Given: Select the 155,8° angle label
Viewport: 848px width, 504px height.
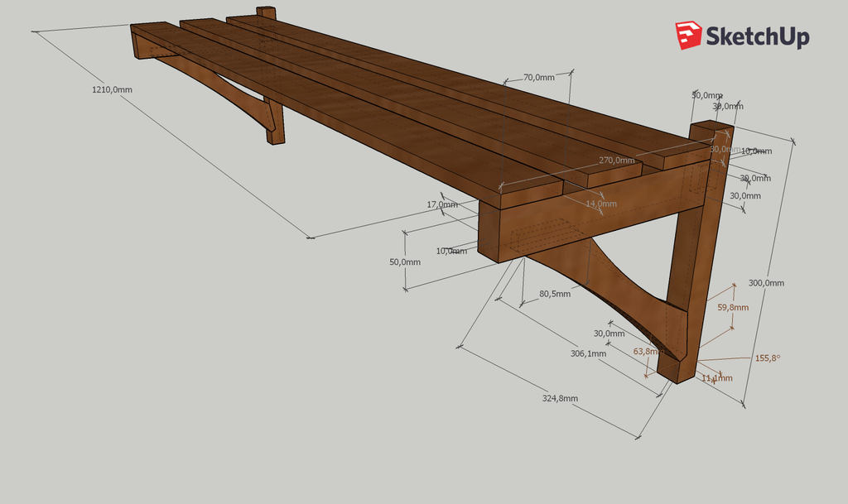Looking at the screenshot, I should [768, 358].
